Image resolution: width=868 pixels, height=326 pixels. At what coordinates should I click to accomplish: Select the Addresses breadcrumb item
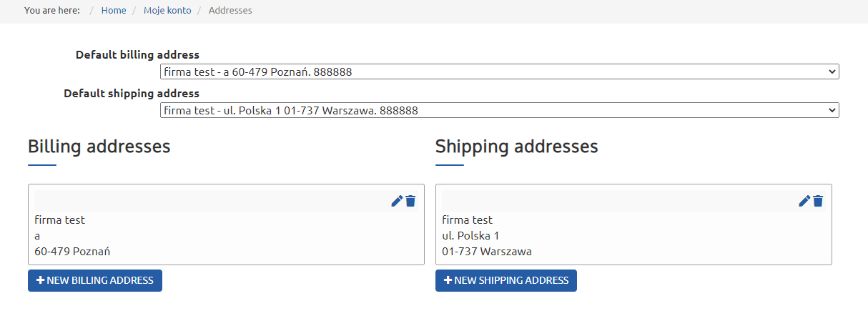click(230, 11)
